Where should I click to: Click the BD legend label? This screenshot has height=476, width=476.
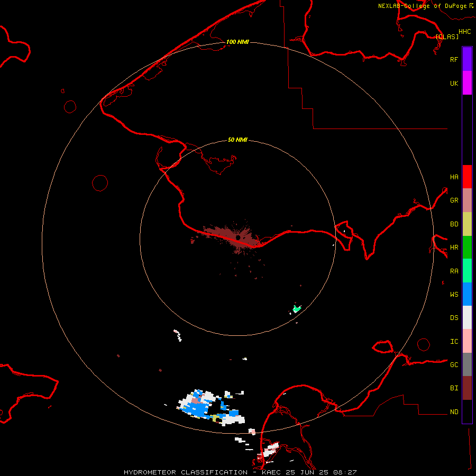tap(454, 224)
